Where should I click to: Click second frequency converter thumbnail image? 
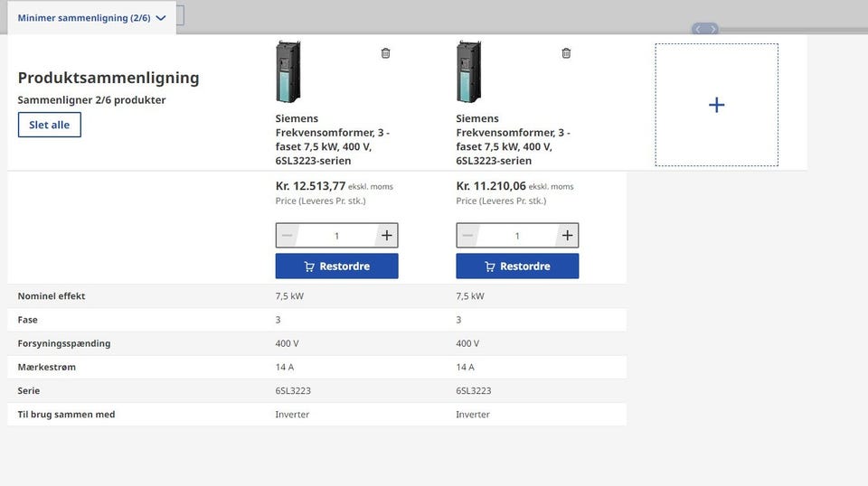469,71
